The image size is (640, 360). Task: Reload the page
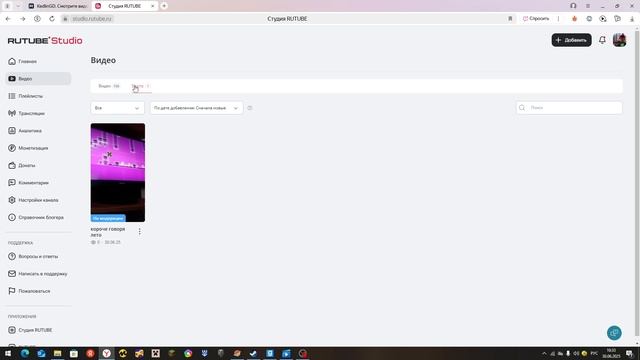(x=52, y=19)
